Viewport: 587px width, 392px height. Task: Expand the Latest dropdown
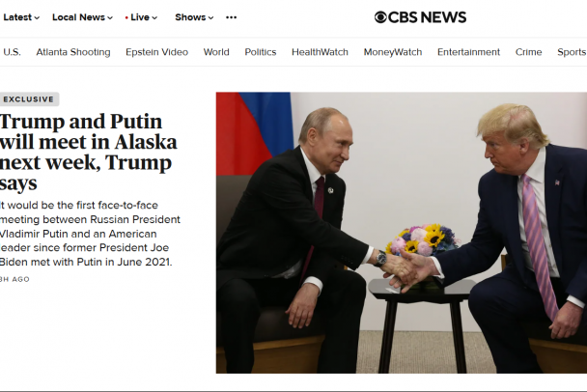(21, 17)
